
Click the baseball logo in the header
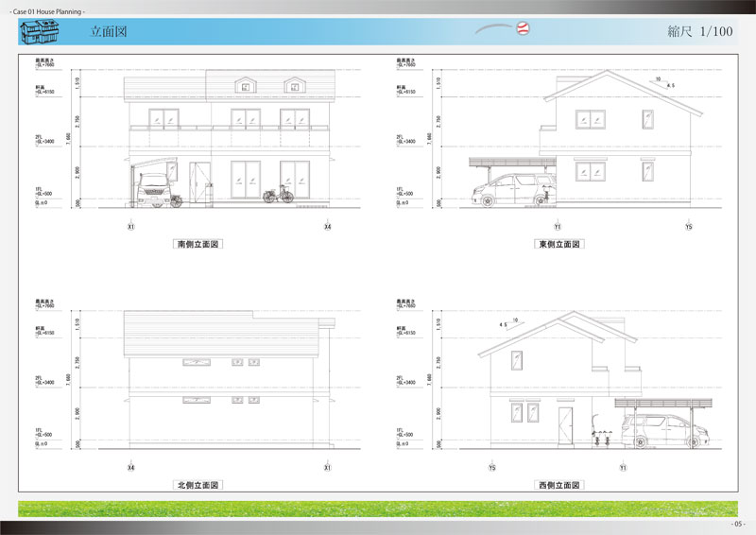[x=524, y=30]
